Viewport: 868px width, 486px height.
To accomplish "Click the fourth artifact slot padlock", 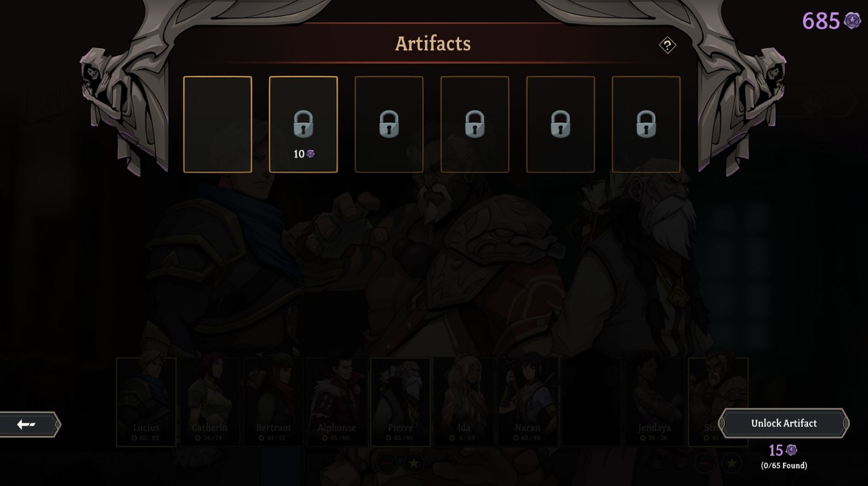I will pos(474,124).
